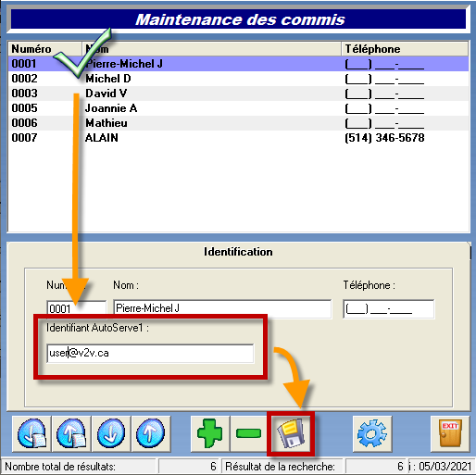Go to previous record with up arrow
The height and width of the screenshot is (475, 476).
(151, 433)
